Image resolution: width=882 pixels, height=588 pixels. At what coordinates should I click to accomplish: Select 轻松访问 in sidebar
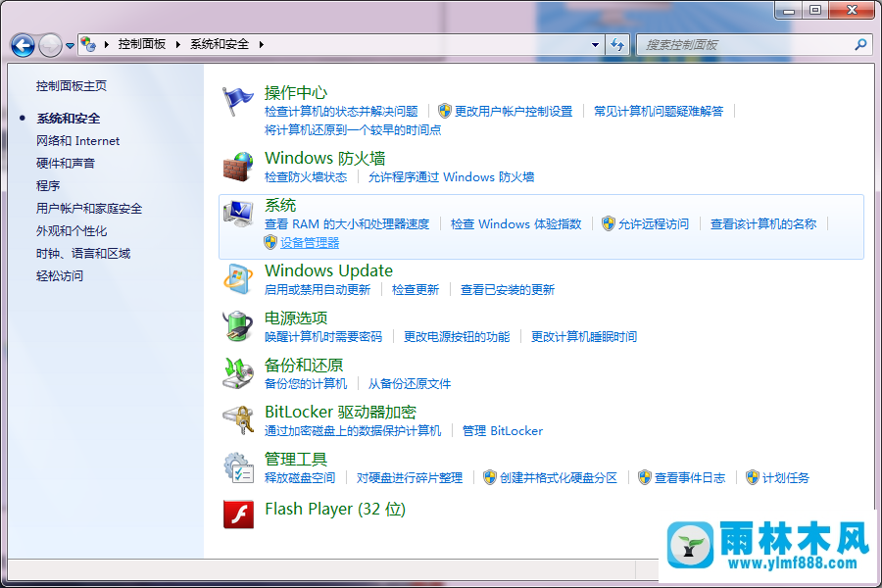(x=60, y=275)
